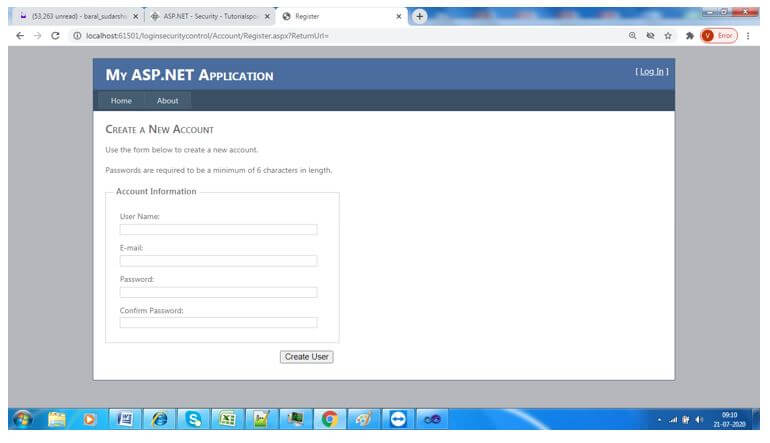
Task: Launch the media player taskbar icon
Action: click(89, 419)
